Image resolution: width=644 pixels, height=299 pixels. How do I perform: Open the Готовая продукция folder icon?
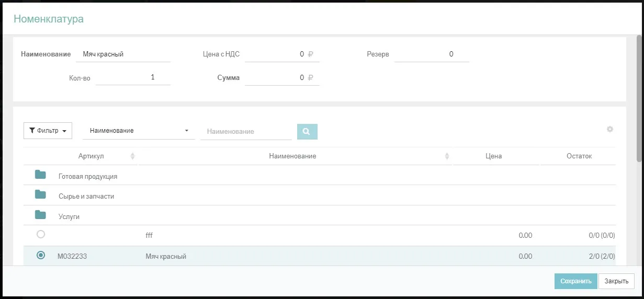[x=40, y=175]
